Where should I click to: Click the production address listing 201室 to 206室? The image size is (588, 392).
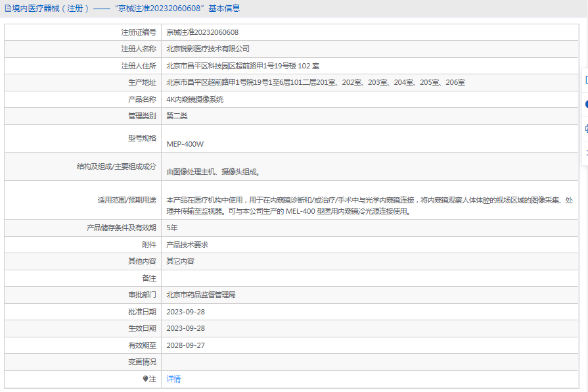point(316,82)
